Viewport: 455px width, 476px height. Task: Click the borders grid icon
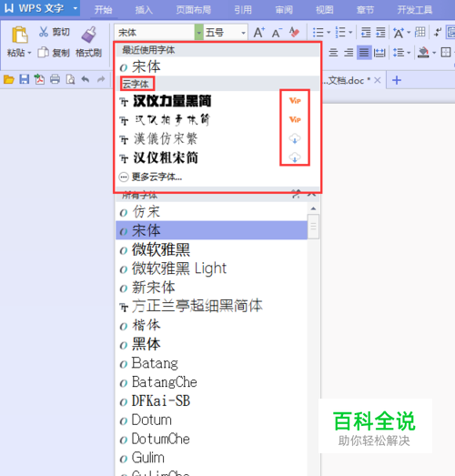[446, 52]
